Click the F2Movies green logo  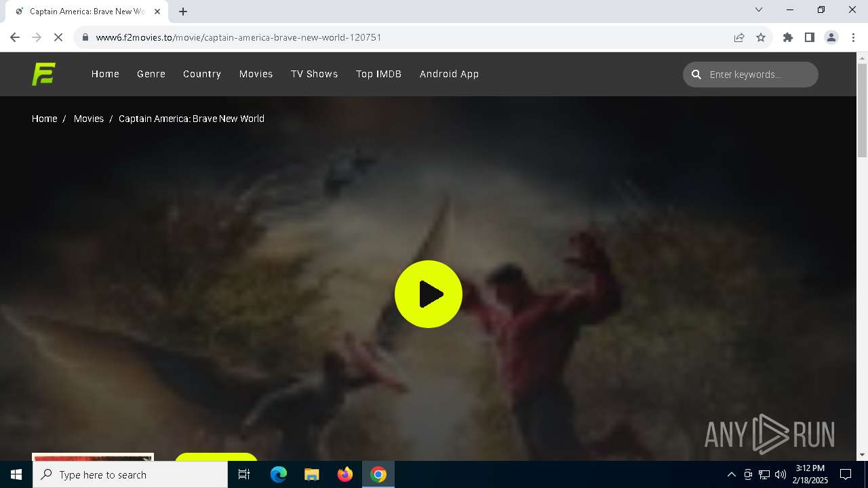tap(43, 74)
